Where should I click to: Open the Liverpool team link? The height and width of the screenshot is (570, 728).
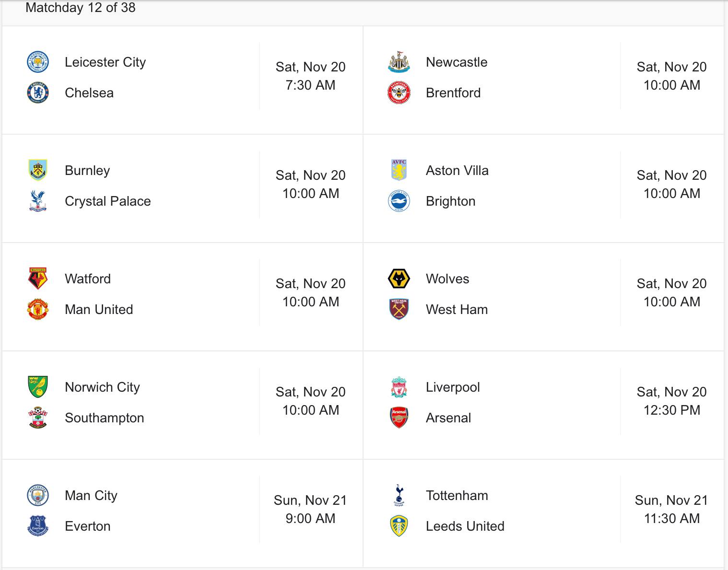(453, 387)
